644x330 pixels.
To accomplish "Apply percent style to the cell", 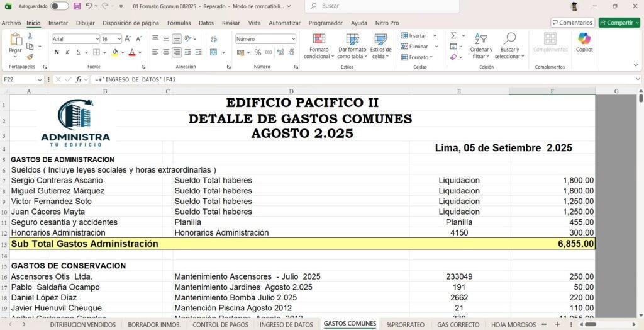I will coord(257,52).
